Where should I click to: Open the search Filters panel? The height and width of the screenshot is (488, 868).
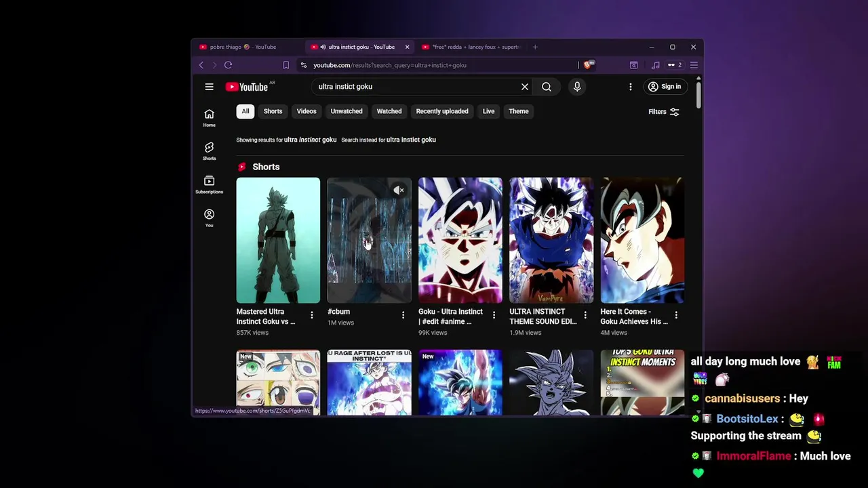pyautogui.click(x=664, y=112)
